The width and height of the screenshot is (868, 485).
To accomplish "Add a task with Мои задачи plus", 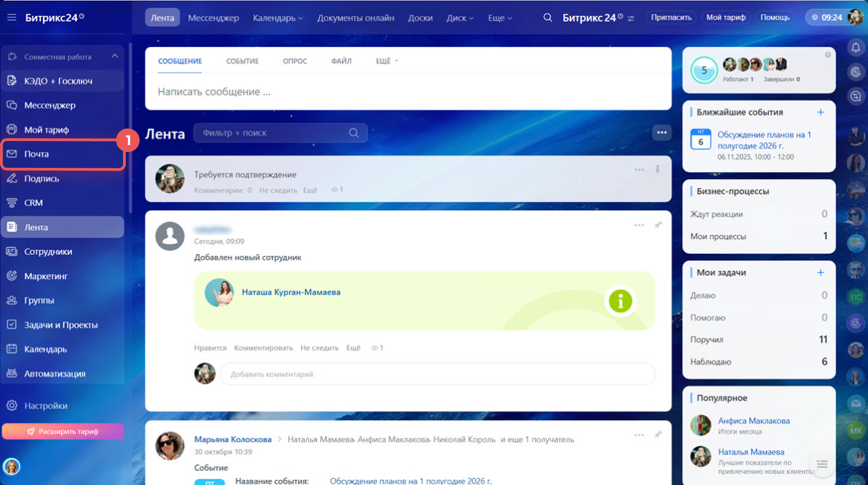I will [820, 272].
